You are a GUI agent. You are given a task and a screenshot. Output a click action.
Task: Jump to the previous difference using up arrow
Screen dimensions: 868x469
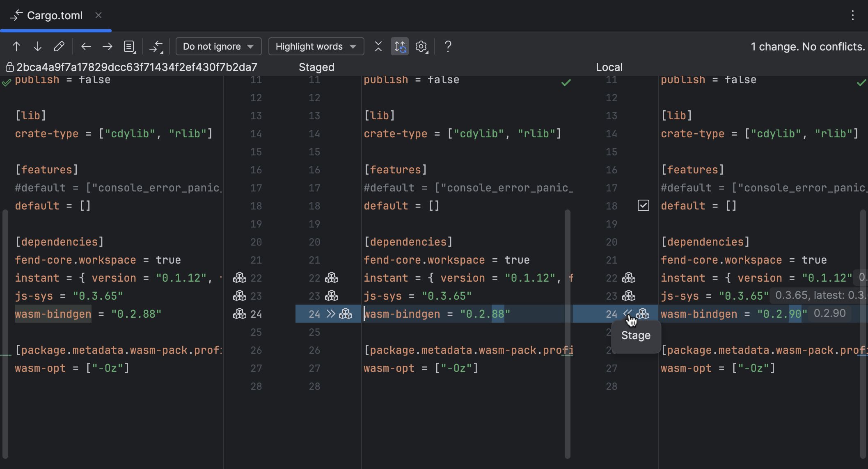click(x=16, y=46)
